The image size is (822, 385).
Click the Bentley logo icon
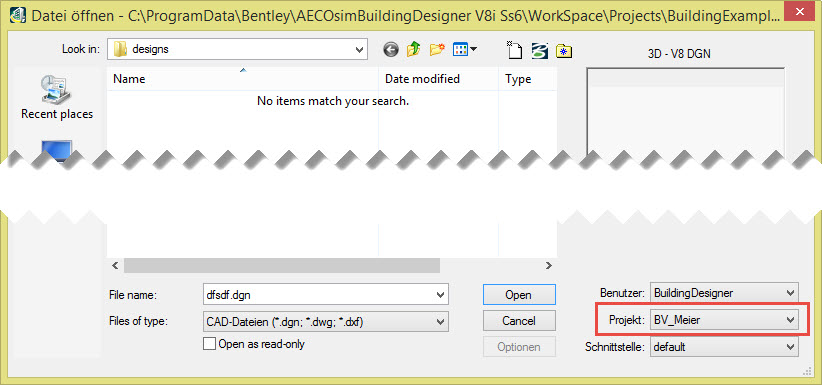click(x=539, y=50)
